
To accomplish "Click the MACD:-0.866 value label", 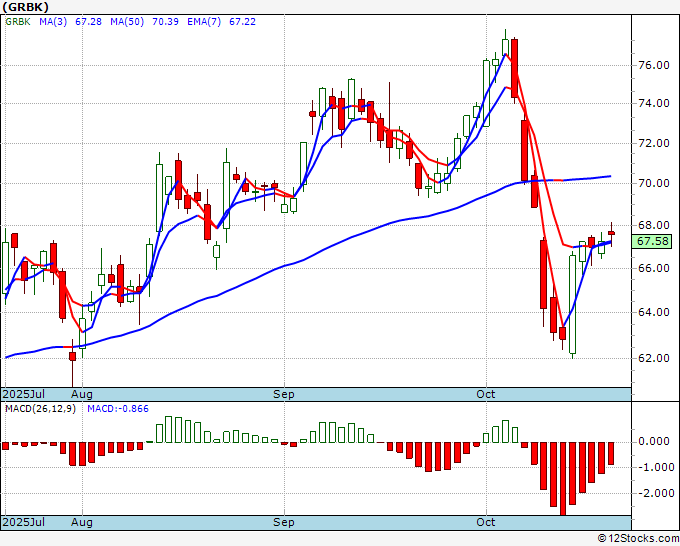I will [x=118, y=409].
